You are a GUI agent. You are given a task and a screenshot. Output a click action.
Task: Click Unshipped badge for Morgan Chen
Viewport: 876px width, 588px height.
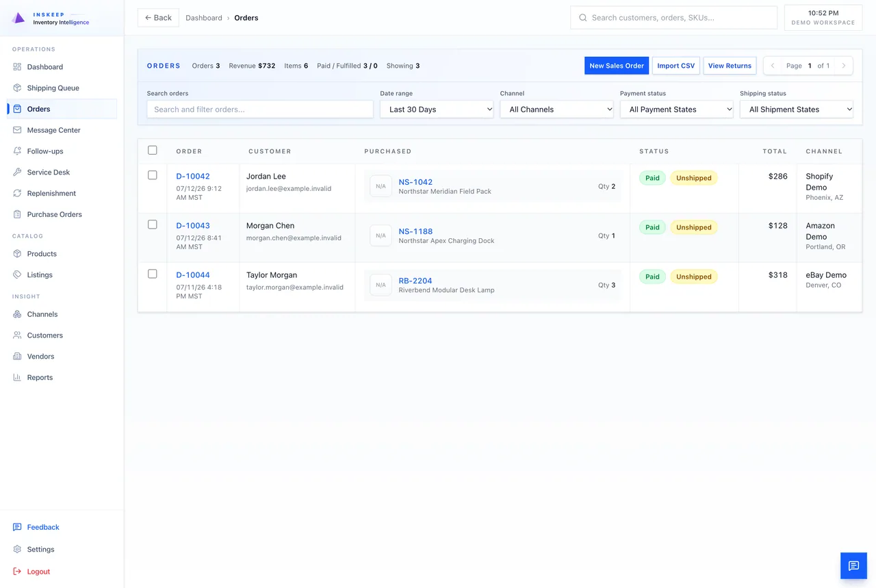[x=694, y=227]
